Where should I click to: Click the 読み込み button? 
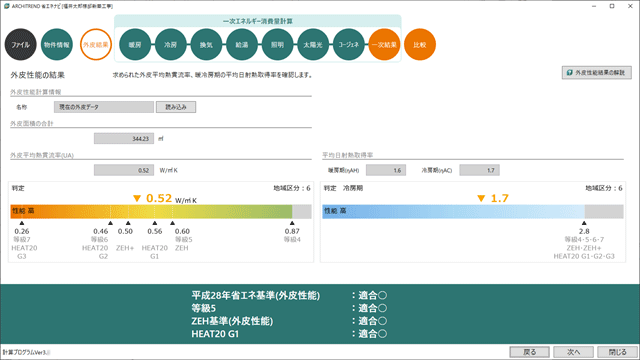coord(176,107)
